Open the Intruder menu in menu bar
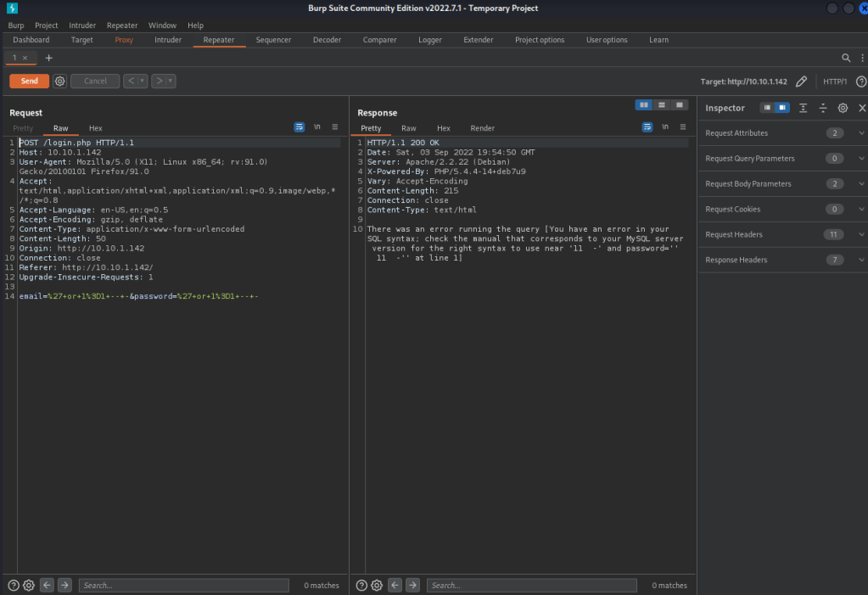The height and width of the screenshot is (595, 868). click(81, 25)
